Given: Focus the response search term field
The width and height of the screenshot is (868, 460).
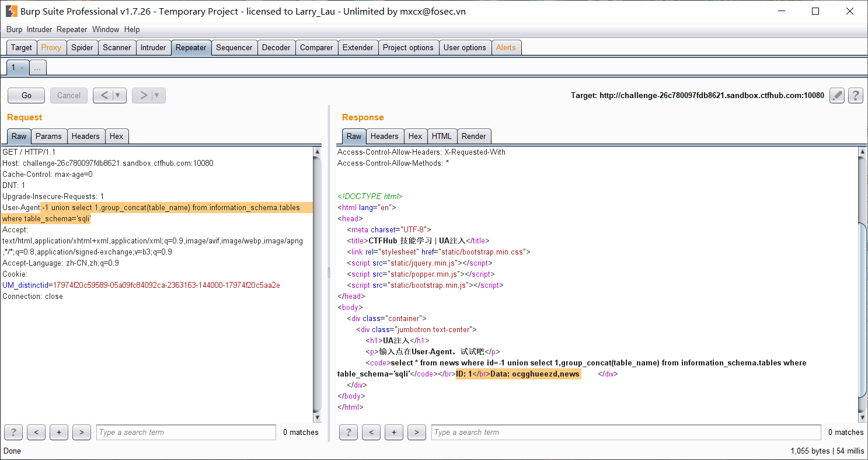Looking at the screenshot, I should pos(626,432).
